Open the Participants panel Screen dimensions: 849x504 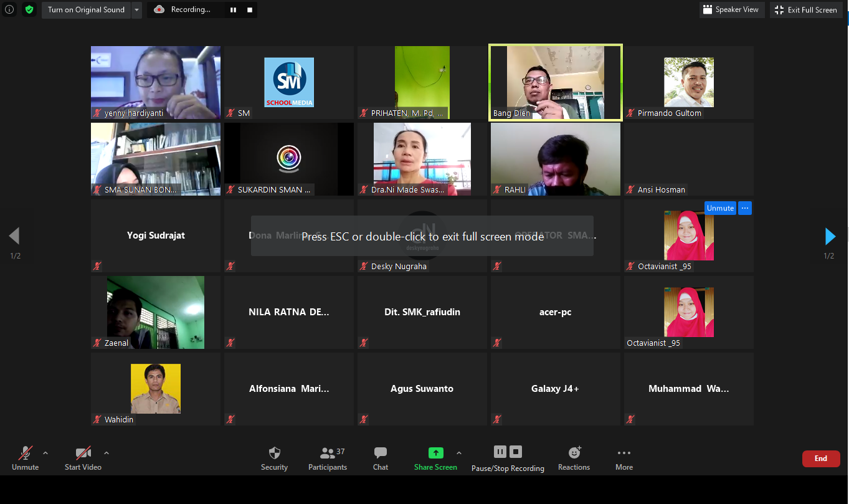[x=327, y=453]
